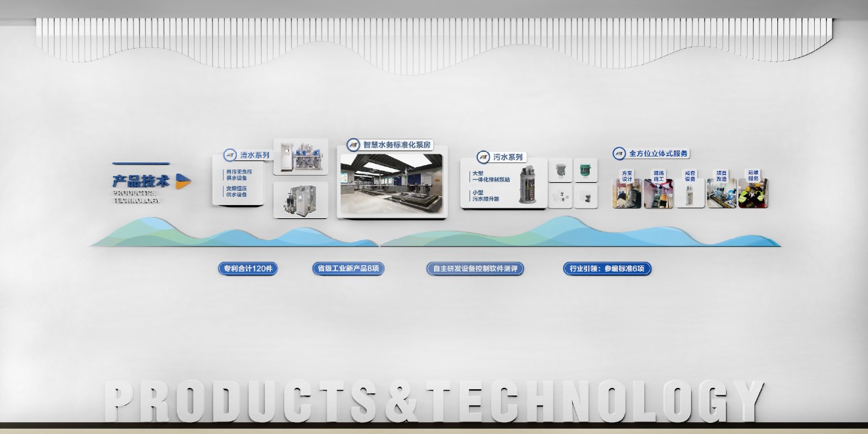868x434 pixels.
Task: Click the 全方位立体式服务 heading
Action: (658, 153)
